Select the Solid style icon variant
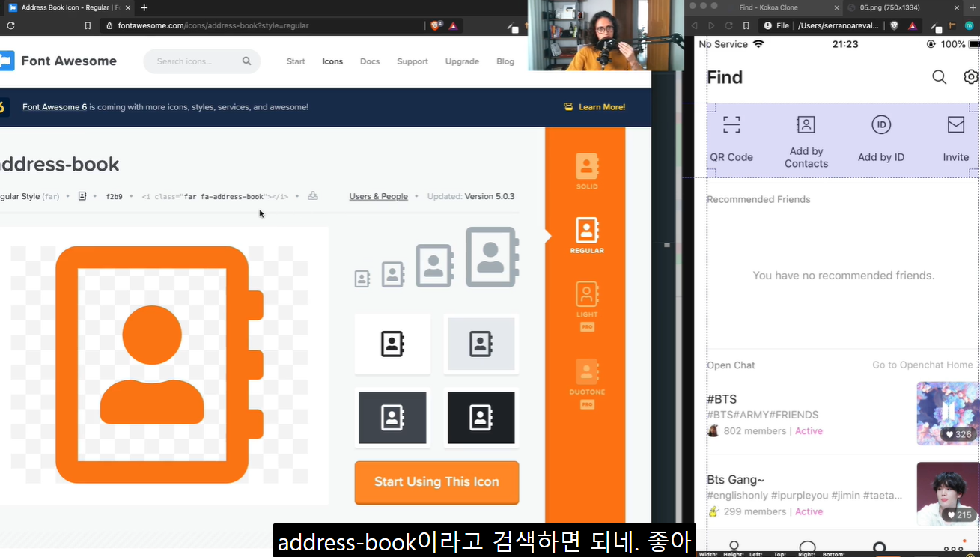980x557 pixels. pos(587,171)
